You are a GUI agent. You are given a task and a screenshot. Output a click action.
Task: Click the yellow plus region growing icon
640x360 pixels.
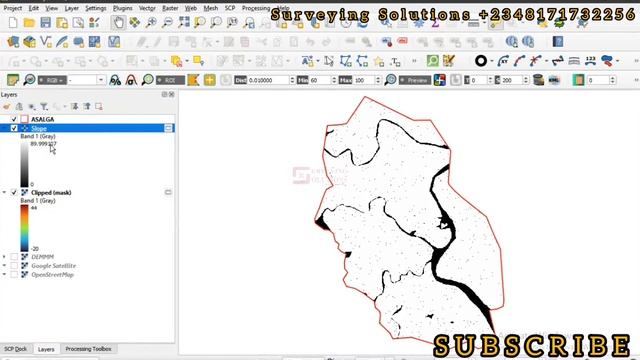[210, 80]
